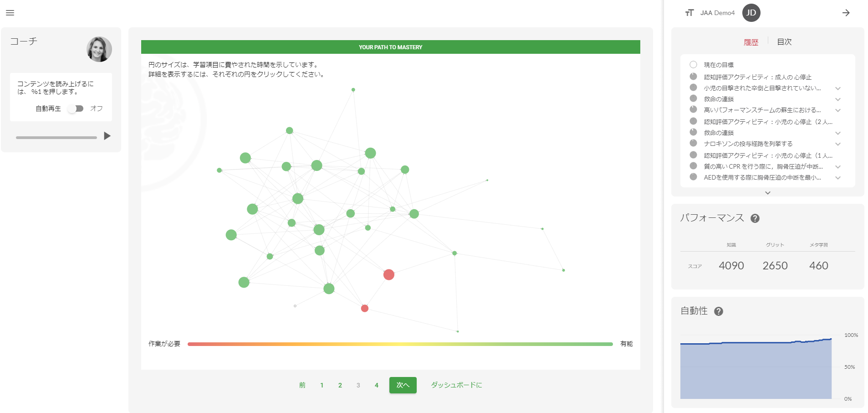Click the 次へ button
This screenshot has height=413, width=868.
tap(403, 385)
